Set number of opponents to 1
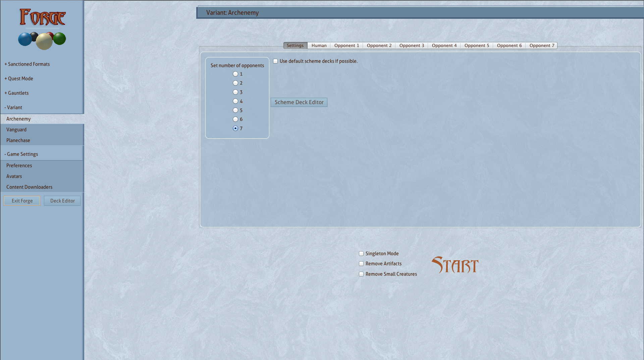Viewport: 644px width, 360px height. pos(235,74)
